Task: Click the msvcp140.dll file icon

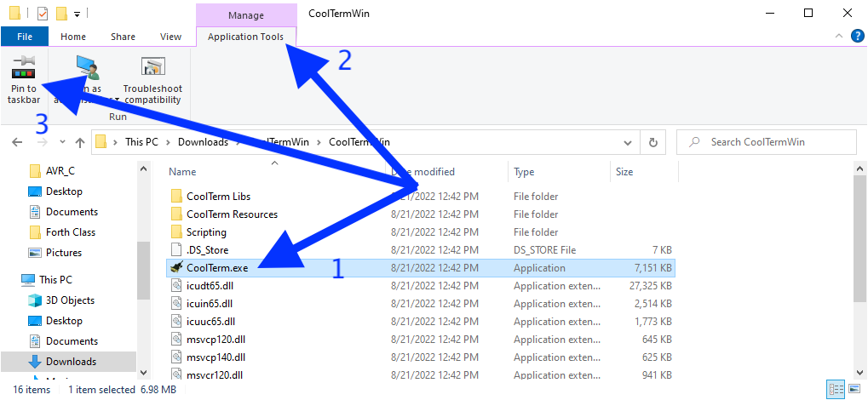Action: tap(176, 357)
